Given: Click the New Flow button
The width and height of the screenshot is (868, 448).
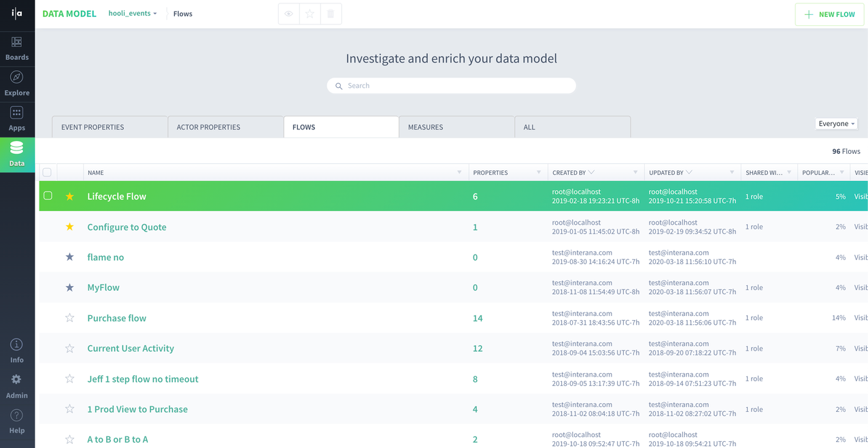Looking at the screenshot, I should [829, 14].
